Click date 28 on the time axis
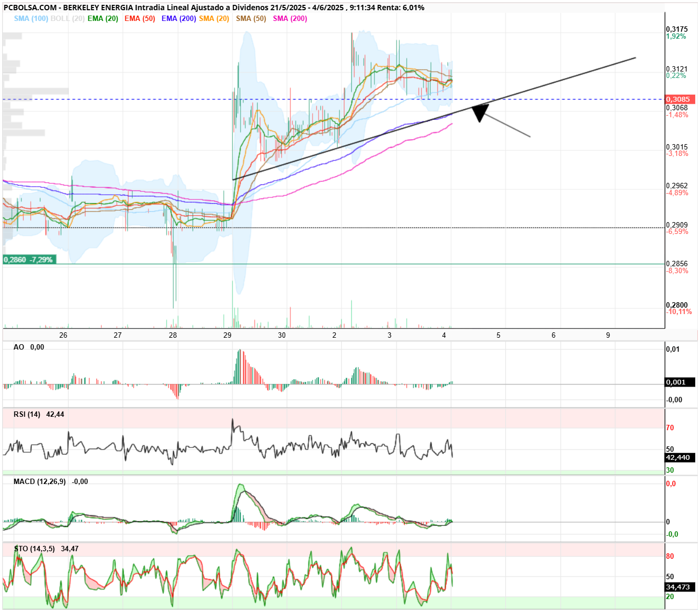Viewport: 700px width, 612px height. coord(173,335)
